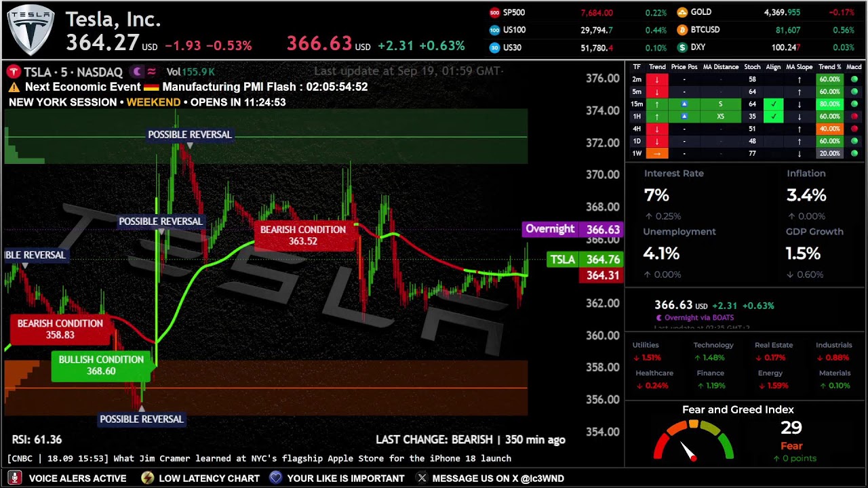Click the 4H 40.00% trend cell

829,129
